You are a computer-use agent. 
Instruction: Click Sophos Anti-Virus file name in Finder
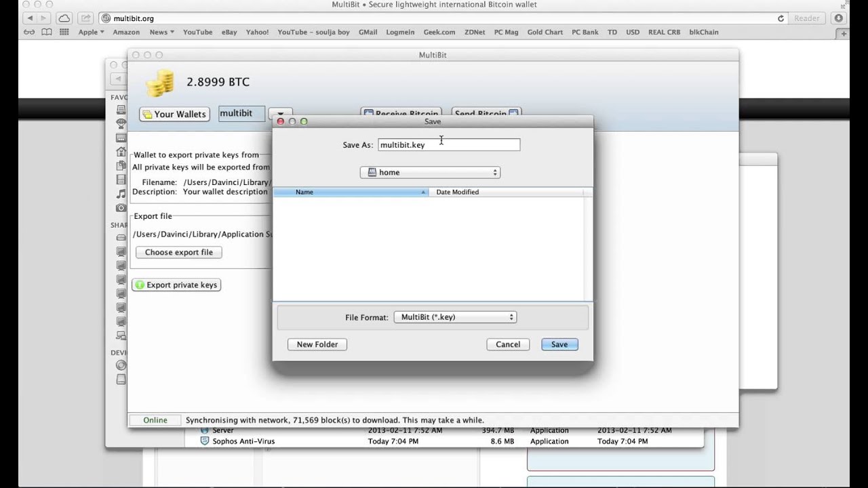pos(243,441)
